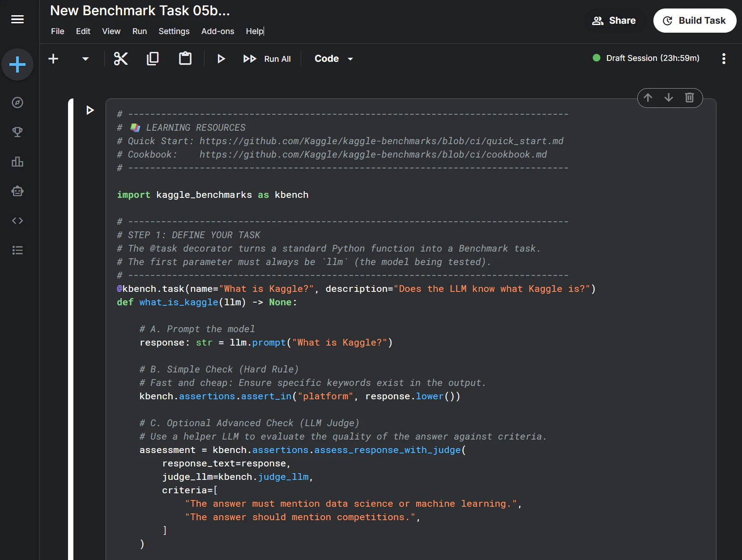742x560 pixels.
Task: Click the blue Create plus button
Action: (17, 64)
